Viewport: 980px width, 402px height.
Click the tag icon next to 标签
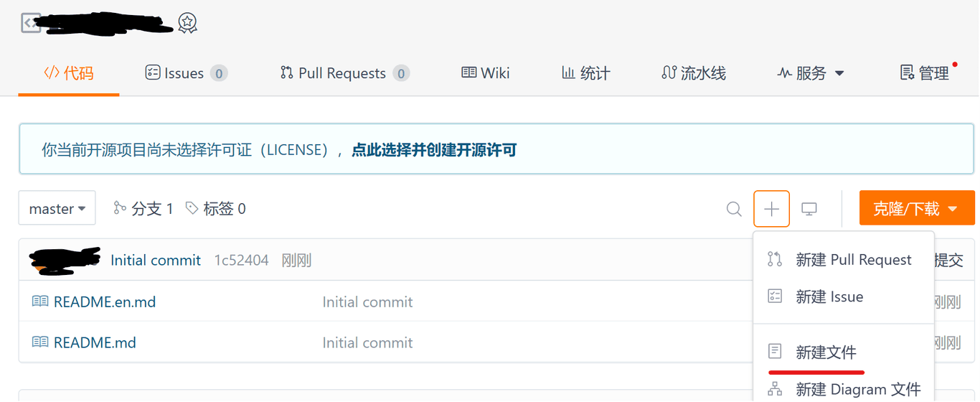192,208
